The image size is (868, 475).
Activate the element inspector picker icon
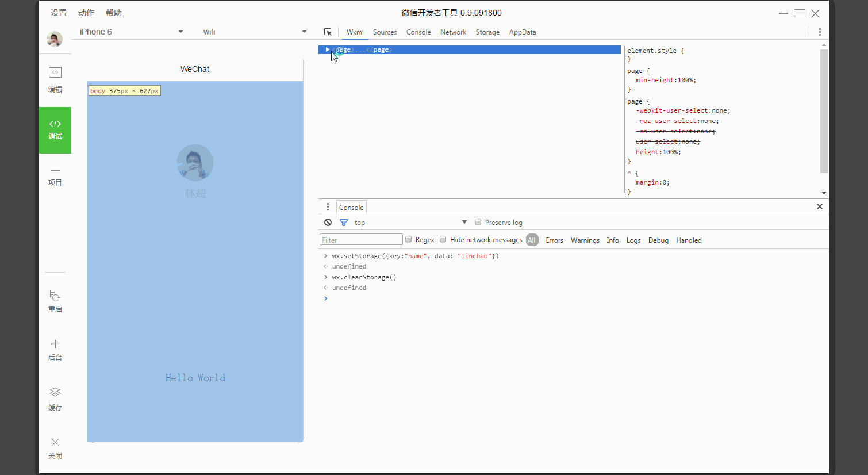[x=328, y=32]
